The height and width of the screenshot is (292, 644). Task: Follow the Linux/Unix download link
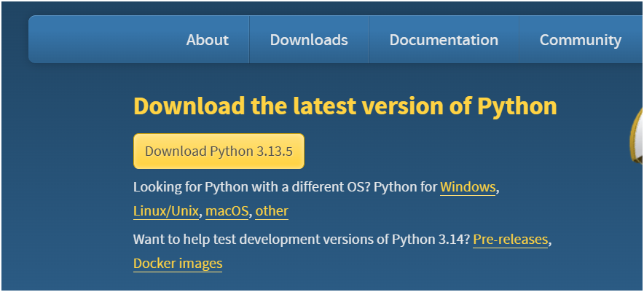tap(166, 211)
